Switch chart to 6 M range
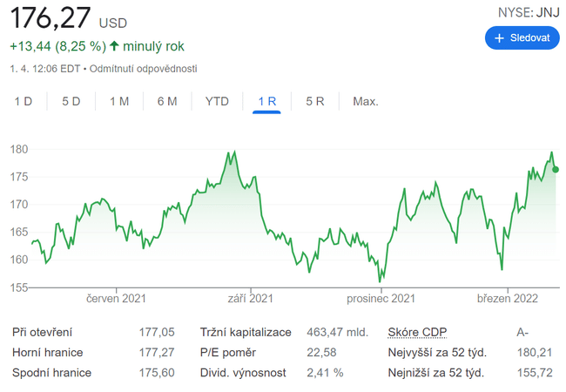566x392 pixels. 167,101
